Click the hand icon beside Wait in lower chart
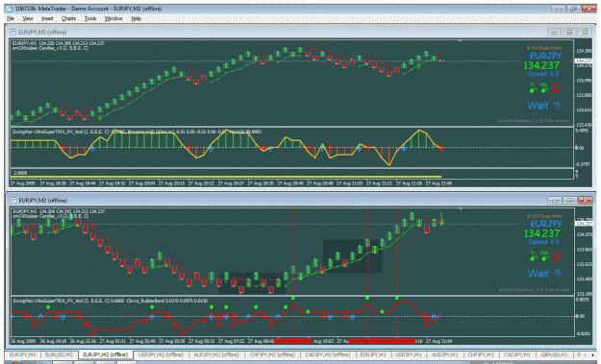 (x=558, y=274)
